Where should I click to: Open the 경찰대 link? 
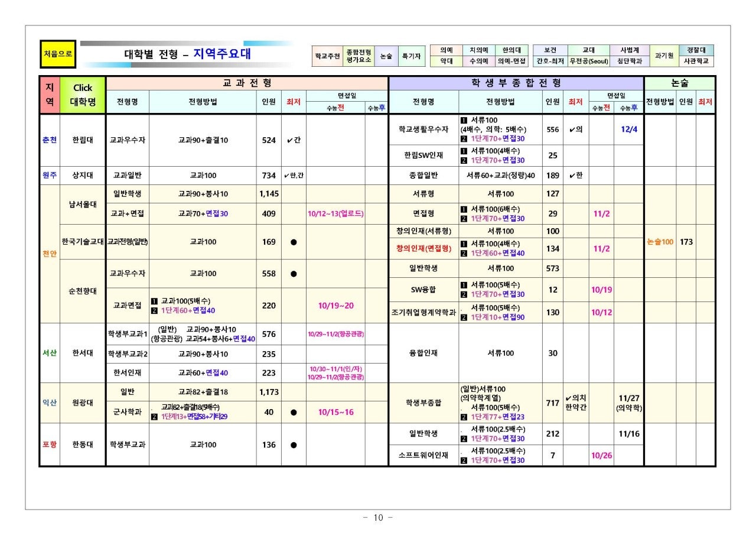click(696, 51)
